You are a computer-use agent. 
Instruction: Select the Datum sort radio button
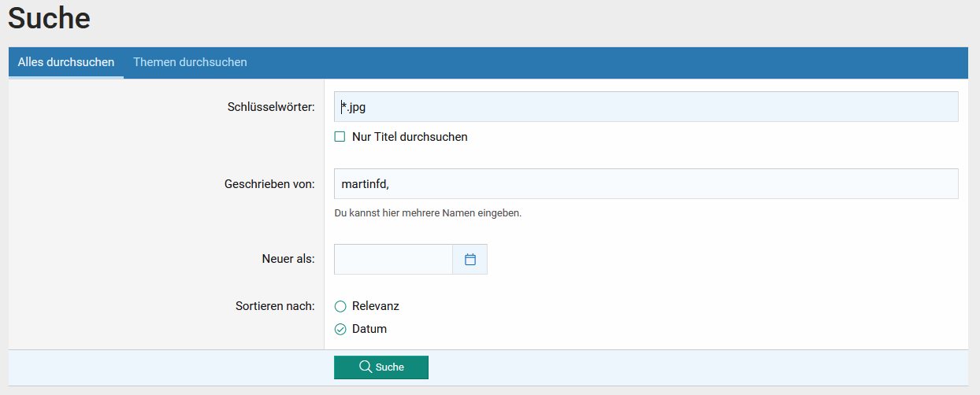pyautogui.click(x=340, y=330)
